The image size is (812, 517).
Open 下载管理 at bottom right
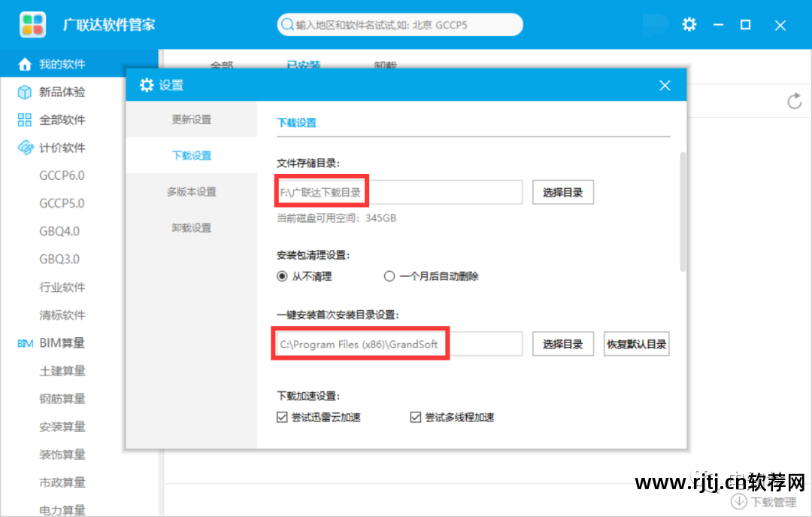764,501
